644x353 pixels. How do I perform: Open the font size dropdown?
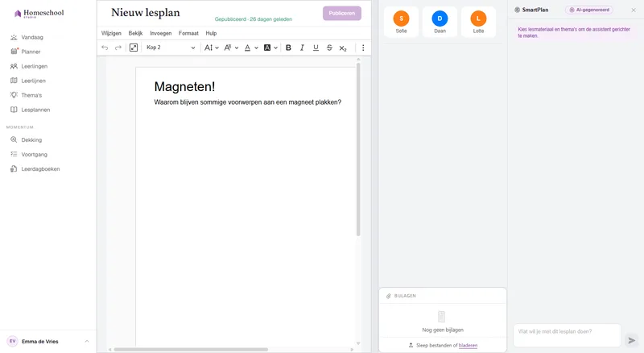coord(212,48)
